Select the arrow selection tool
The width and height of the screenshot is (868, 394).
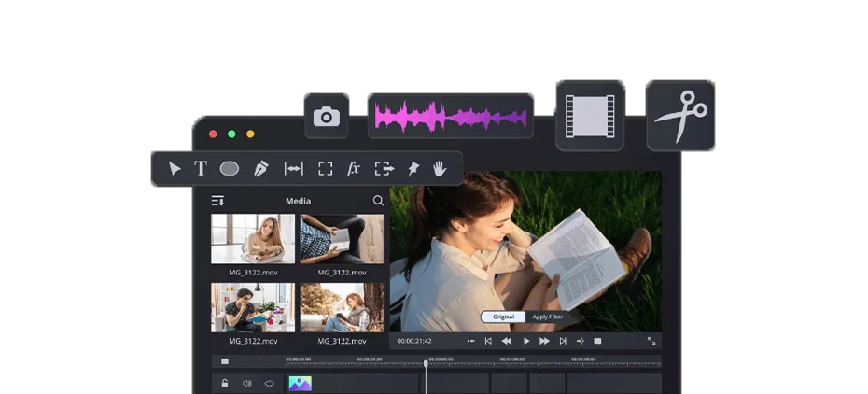click(175, 168)
